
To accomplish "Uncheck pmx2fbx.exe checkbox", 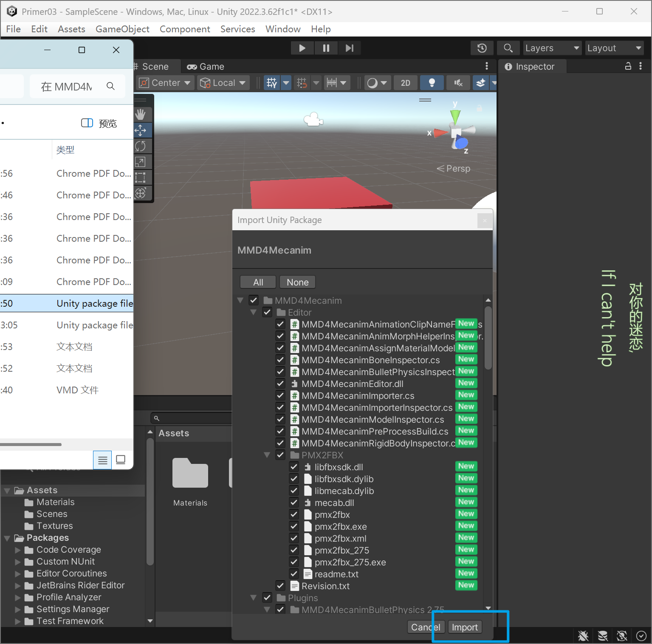I will [294, 526].
